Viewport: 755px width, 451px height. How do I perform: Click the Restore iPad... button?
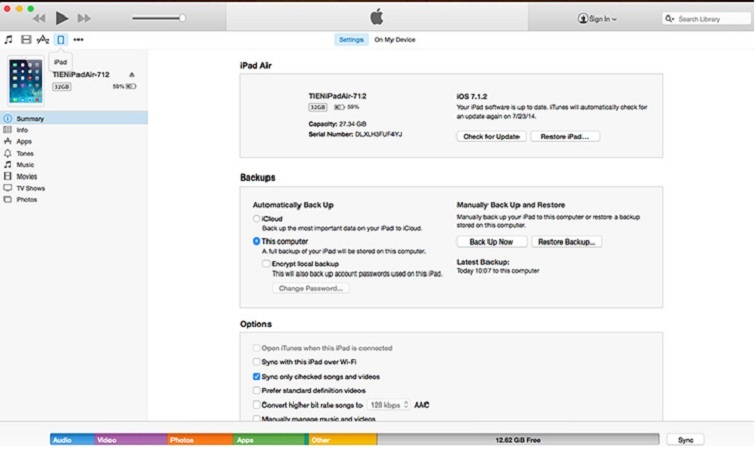click(x=565, y=136)
